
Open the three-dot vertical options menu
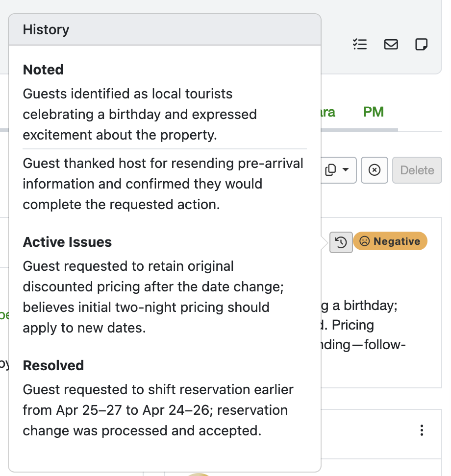click(x=422, y=430)
